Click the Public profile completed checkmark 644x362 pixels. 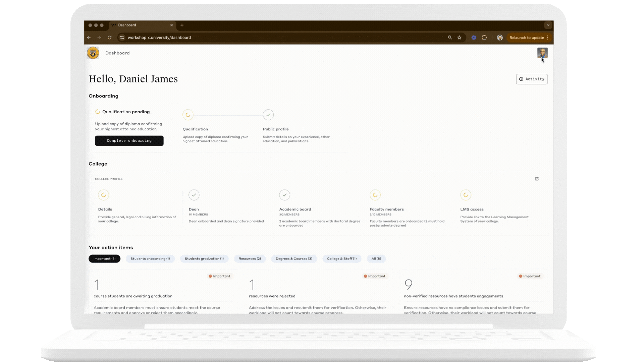click(x=268, y=115)
